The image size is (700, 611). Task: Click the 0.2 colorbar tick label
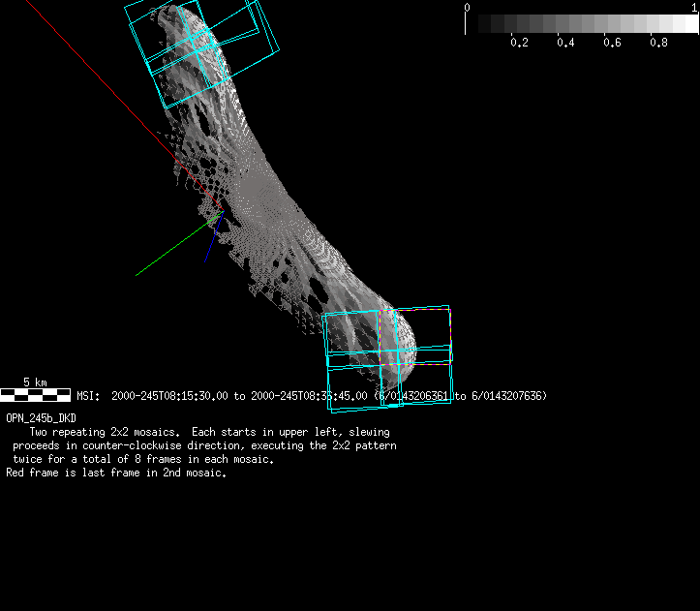(x=519, y=43)
